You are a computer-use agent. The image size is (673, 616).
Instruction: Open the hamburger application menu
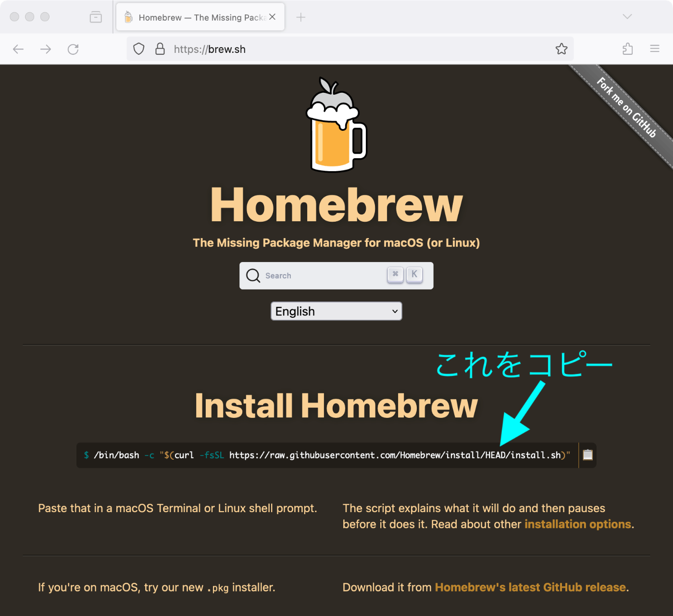(655, 49)
